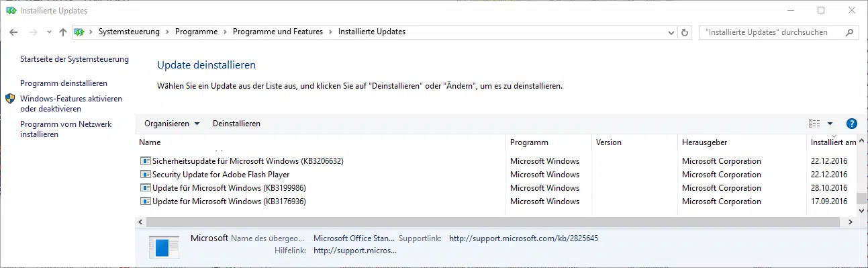Go back with the back arrow
This screenshot has width=868, height=268.
(14, 32)
